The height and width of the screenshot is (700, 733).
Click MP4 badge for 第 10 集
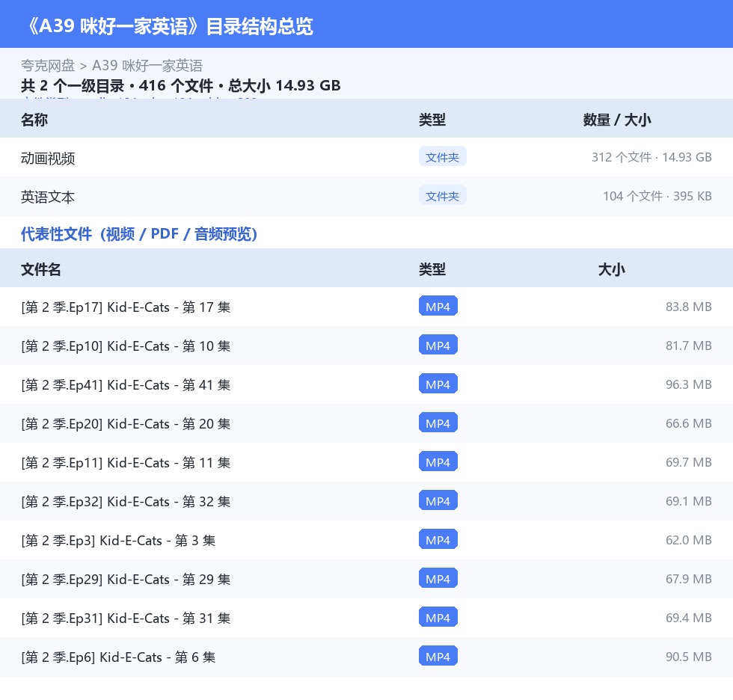438,345
